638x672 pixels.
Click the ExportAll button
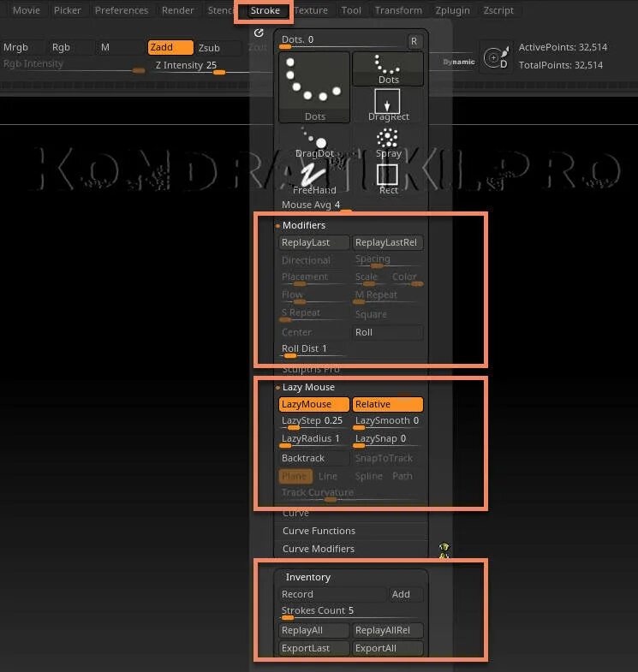[x=388, y=648]
